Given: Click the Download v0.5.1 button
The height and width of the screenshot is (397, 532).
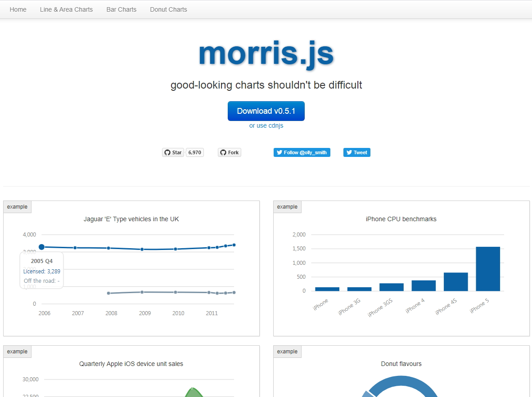Looking at the screenshot, I should point(266,111).
